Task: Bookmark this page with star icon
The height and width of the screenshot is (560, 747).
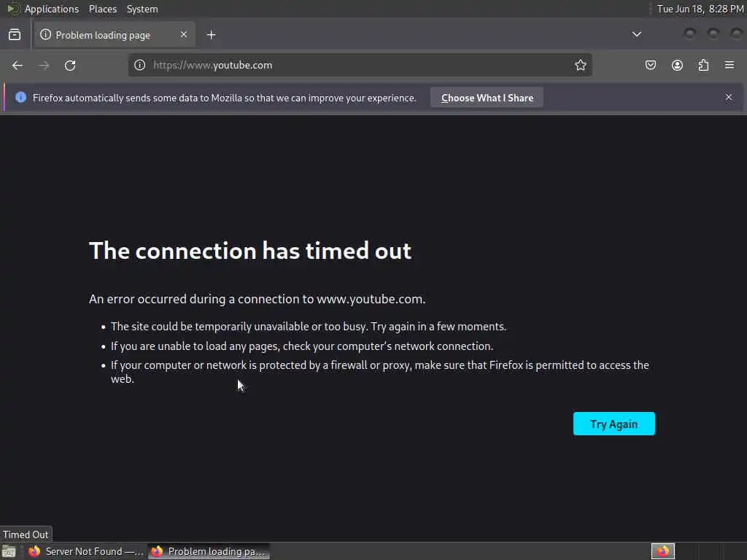Action: pyautogui.click(x=580, y=65)
